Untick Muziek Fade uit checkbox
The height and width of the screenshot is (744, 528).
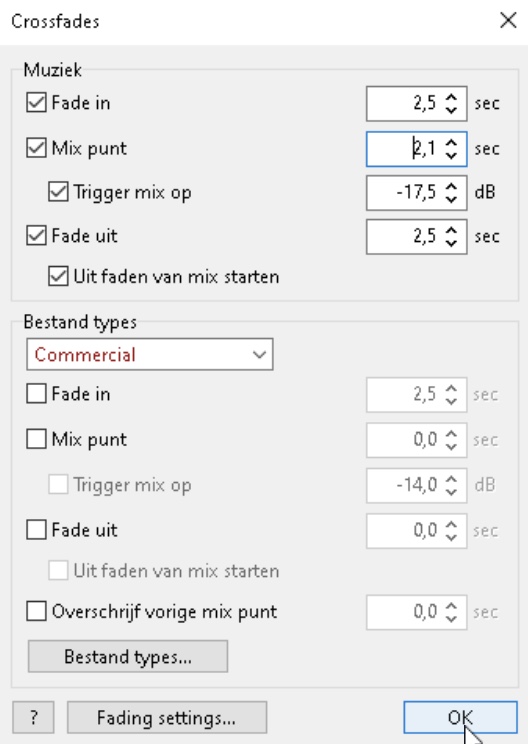[x=37, y=235]
